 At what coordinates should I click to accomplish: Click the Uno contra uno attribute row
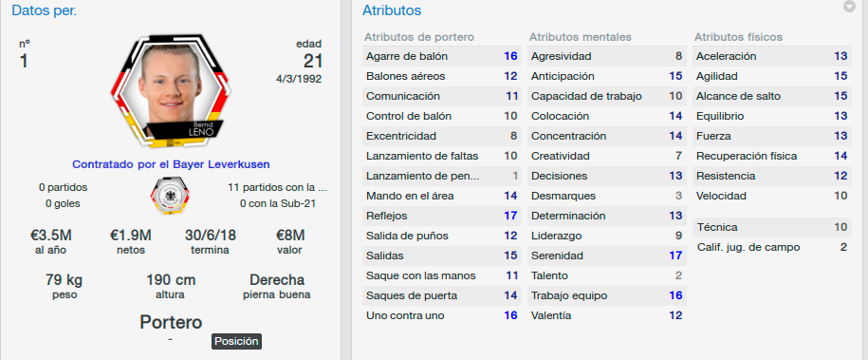pyautogui.click(x=442, y=315)
